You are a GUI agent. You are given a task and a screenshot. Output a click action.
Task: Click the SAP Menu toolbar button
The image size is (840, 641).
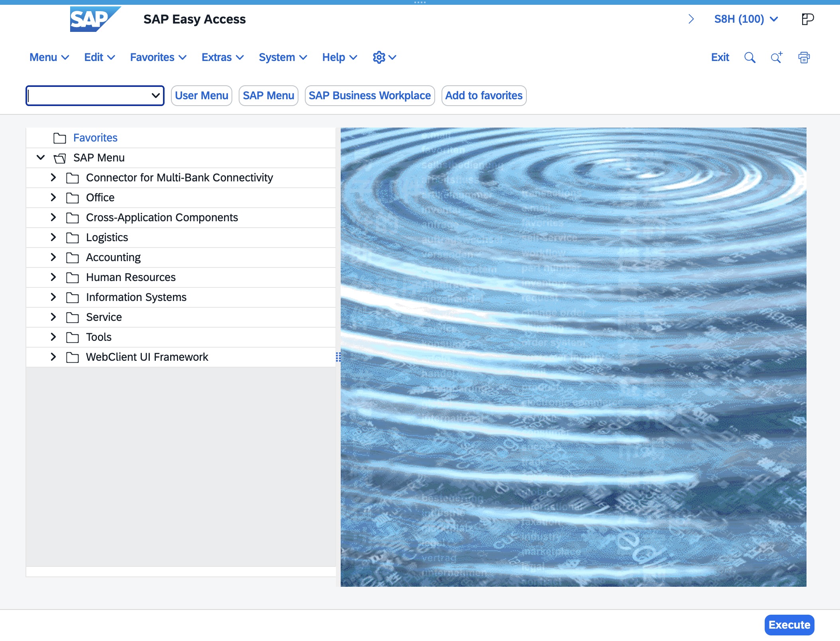(x=269, y=96)
